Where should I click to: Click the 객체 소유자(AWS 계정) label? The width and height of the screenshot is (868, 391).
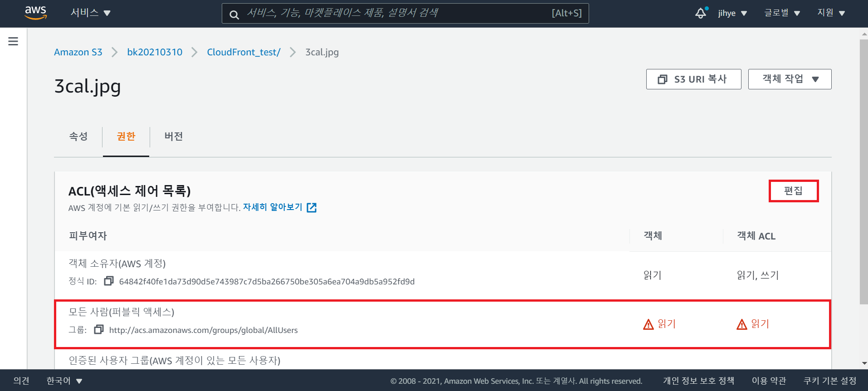pos(117,264)
